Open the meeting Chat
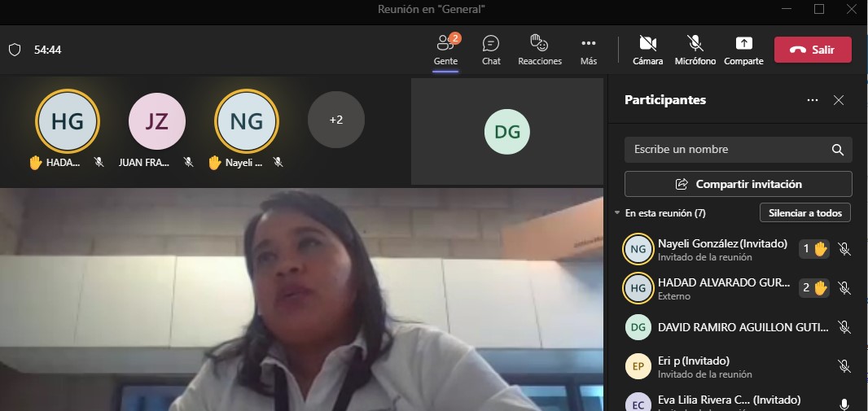The image size is (868, 411). point(491,50)
